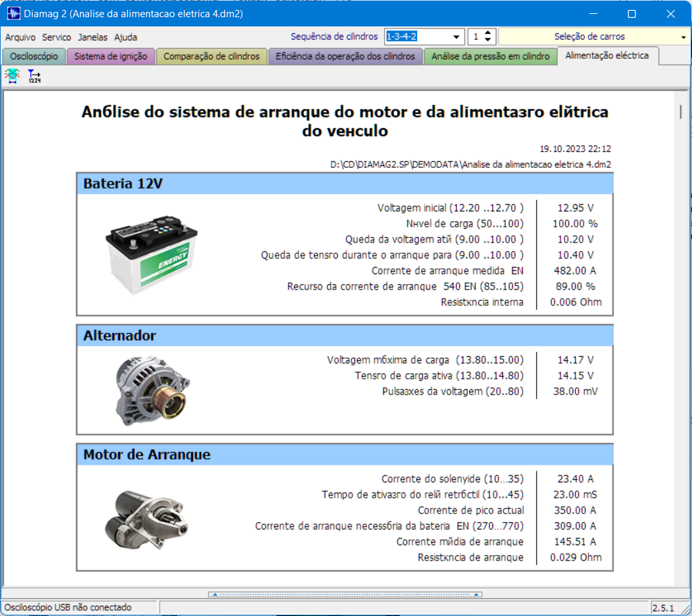Screen dimensions: 692x616
Task: Click the Diamag 2 app icon in title bar
Action: [x=14, y=14]
